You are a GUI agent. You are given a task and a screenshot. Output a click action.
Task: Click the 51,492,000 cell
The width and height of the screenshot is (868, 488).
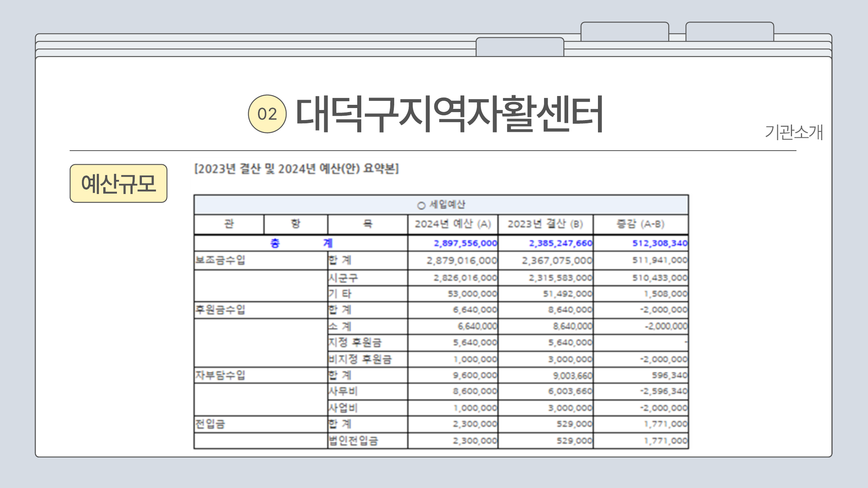click(568, 294)
